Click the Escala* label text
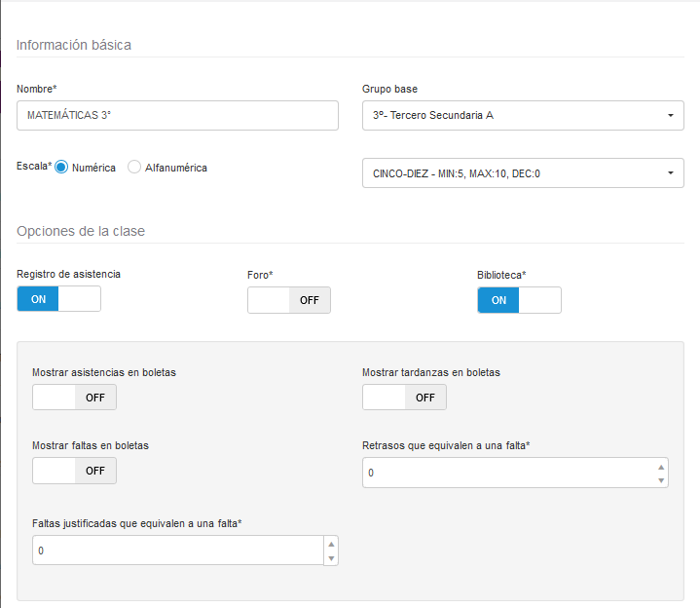Viewport: 700px width, 608px height. tap(34, 167)
